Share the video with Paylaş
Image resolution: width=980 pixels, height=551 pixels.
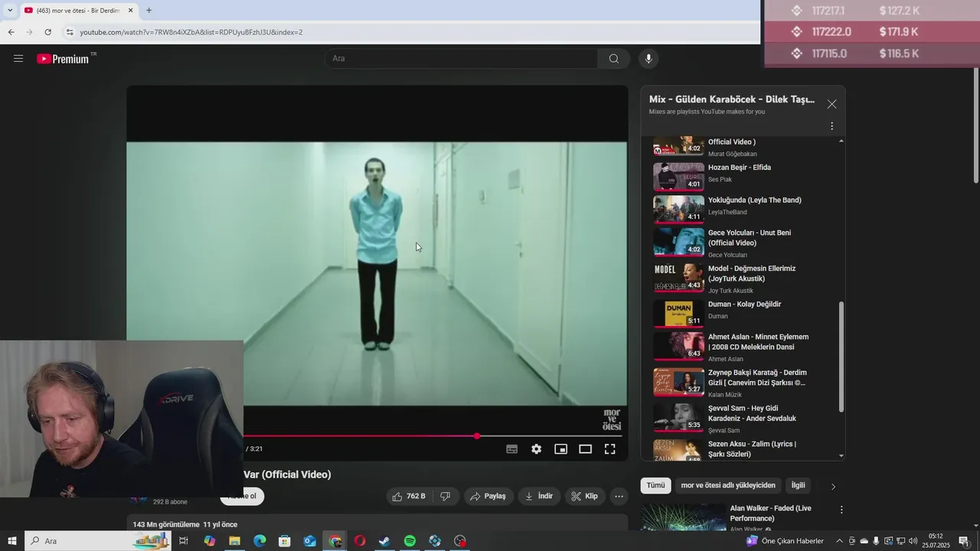point(488,496)
